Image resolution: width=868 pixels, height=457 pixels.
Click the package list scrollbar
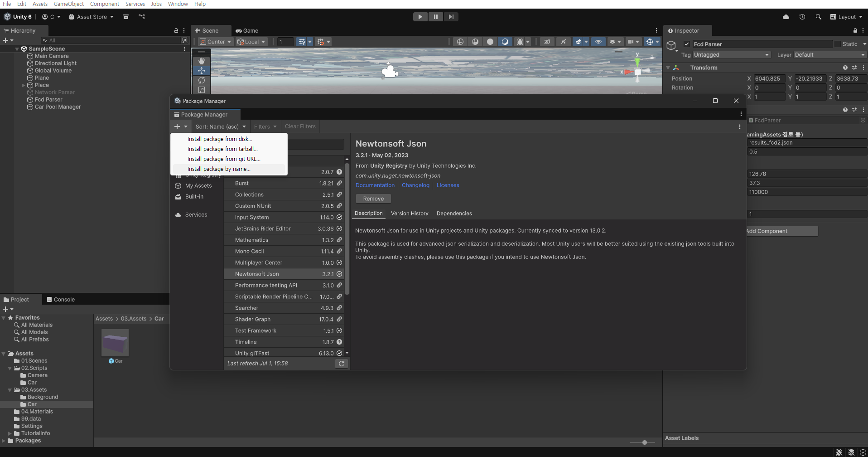point(347,229)
